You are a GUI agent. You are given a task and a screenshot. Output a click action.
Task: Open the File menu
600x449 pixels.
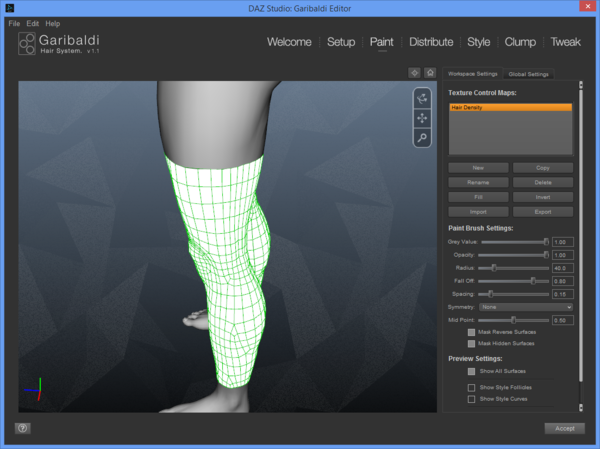pyautogui.click(x=14, y=24)
